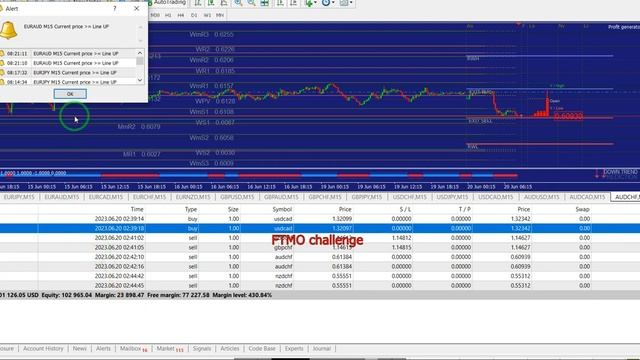Open the indicators list green plus icon
The image size is (640, 360).
[309, 2]
